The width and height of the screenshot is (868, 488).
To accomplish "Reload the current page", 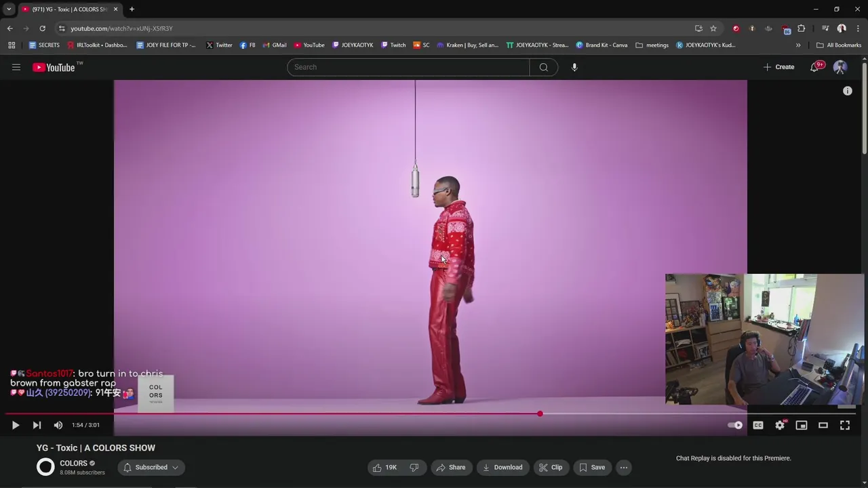I will pyautogui.click(x=42, y=28).
